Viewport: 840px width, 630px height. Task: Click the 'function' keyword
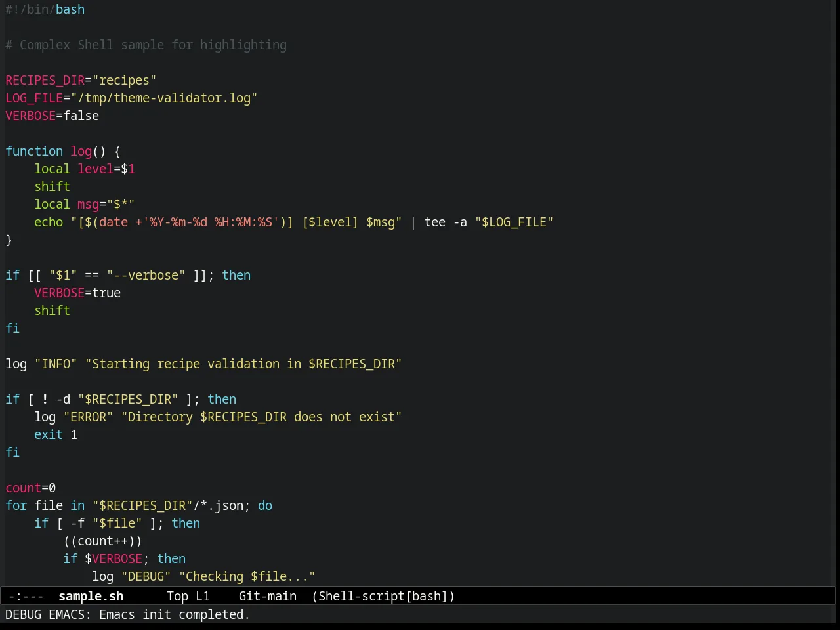pyautogui.click(x=34, y=151)
